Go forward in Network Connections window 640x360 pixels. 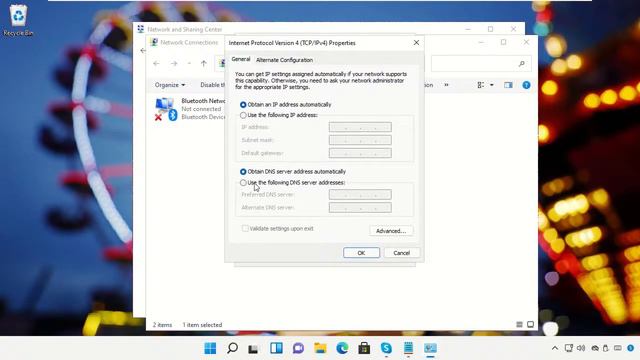[174, 64]
